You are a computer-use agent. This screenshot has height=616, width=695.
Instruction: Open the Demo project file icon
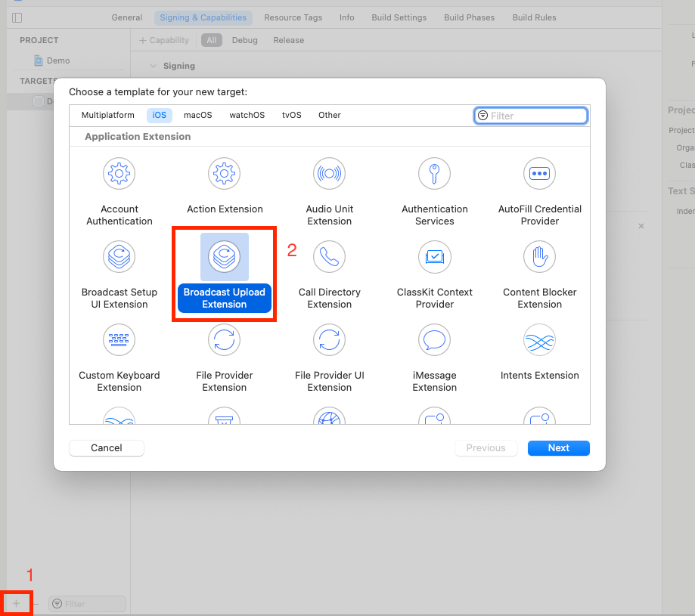click(x=39, y=60)
